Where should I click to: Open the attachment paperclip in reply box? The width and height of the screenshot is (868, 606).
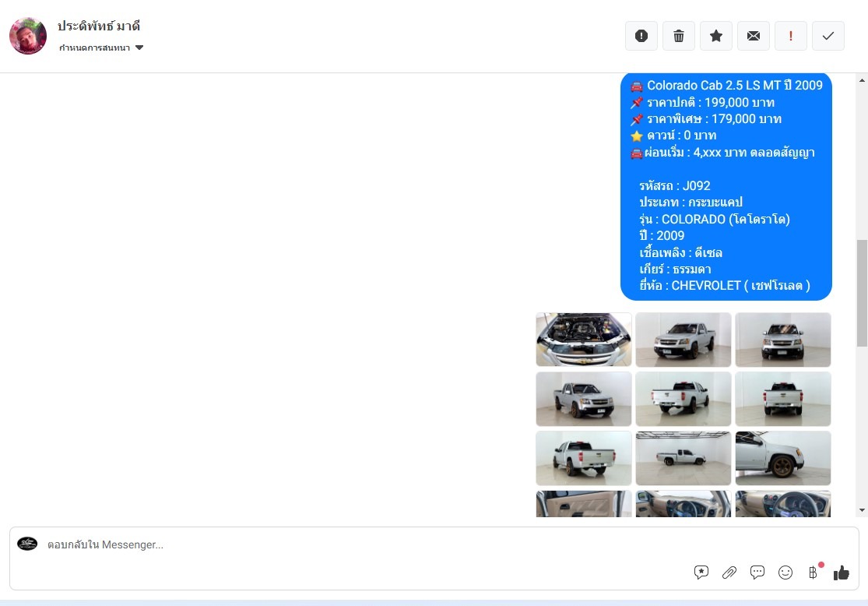pos(729,573)
